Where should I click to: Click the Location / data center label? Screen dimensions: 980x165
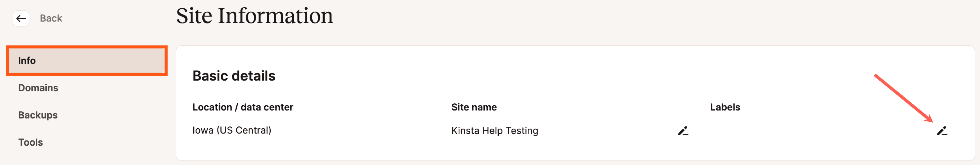click(243, 107)
